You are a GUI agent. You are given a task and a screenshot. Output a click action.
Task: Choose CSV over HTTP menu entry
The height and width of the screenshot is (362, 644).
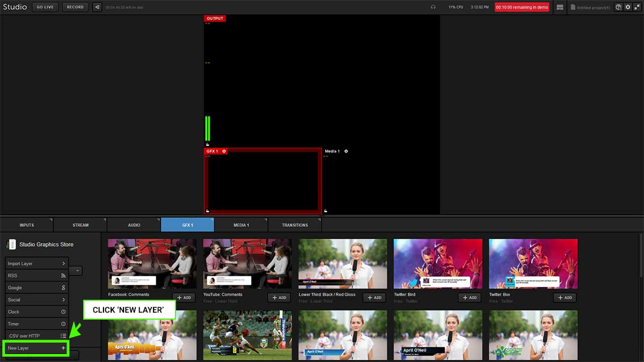[36, 336]
